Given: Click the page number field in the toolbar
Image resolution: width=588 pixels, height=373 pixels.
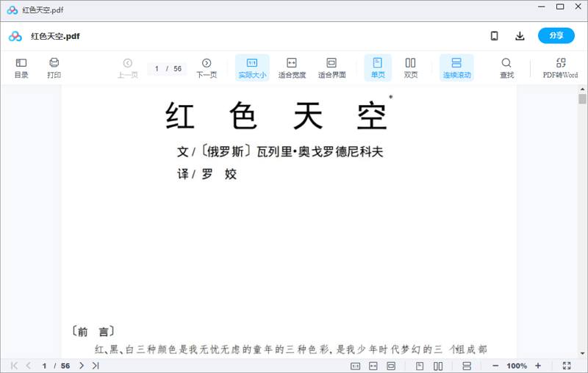Looking at the screenshot, I should 157,68.
